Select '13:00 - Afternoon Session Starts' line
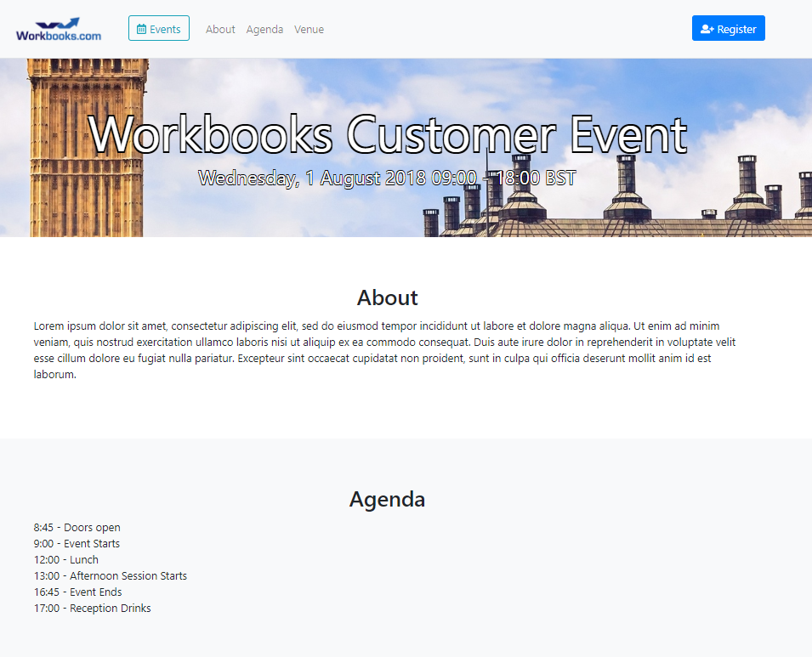 [111, 575]
